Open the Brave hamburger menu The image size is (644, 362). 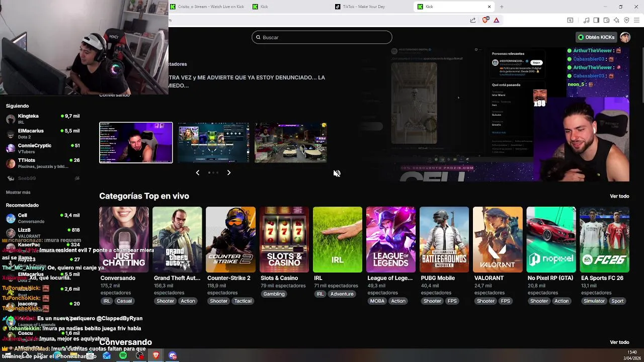[637, 20]
